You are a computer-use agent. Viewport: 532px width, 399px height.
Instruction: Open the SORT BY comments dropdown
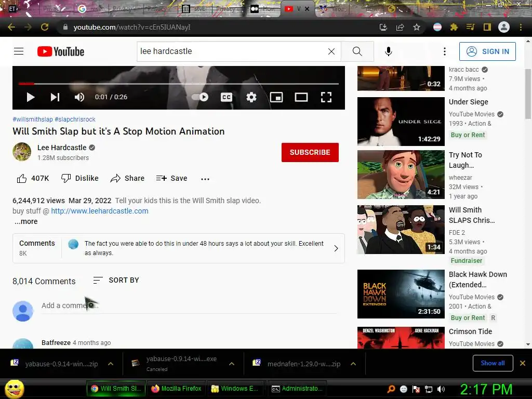116,280
